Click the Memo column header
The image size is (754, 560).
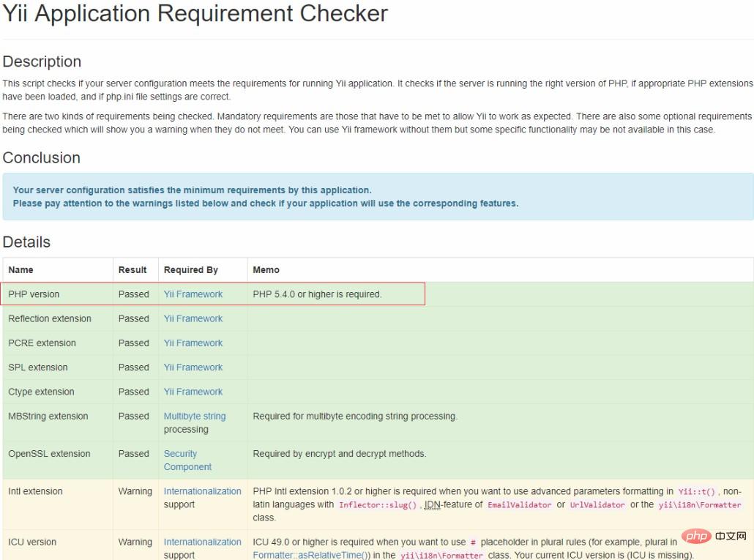[266, 270]
